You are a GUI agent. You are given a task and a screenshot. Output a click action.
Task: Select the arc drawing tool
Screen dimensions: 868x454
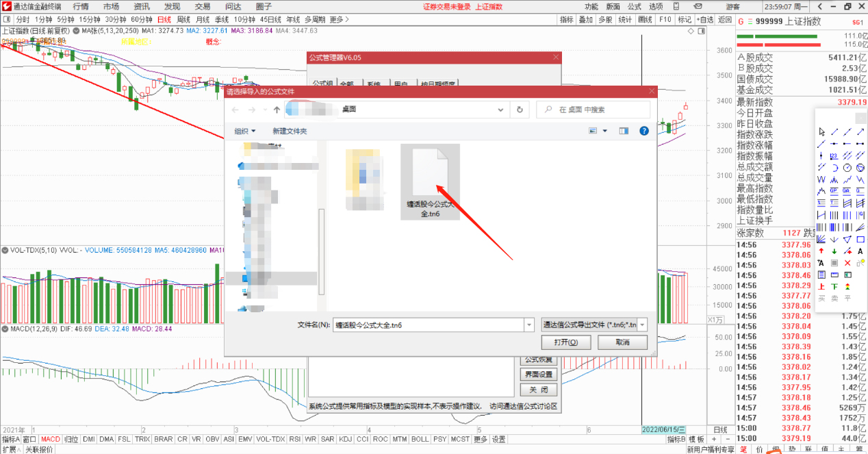(x=834, y=167)
